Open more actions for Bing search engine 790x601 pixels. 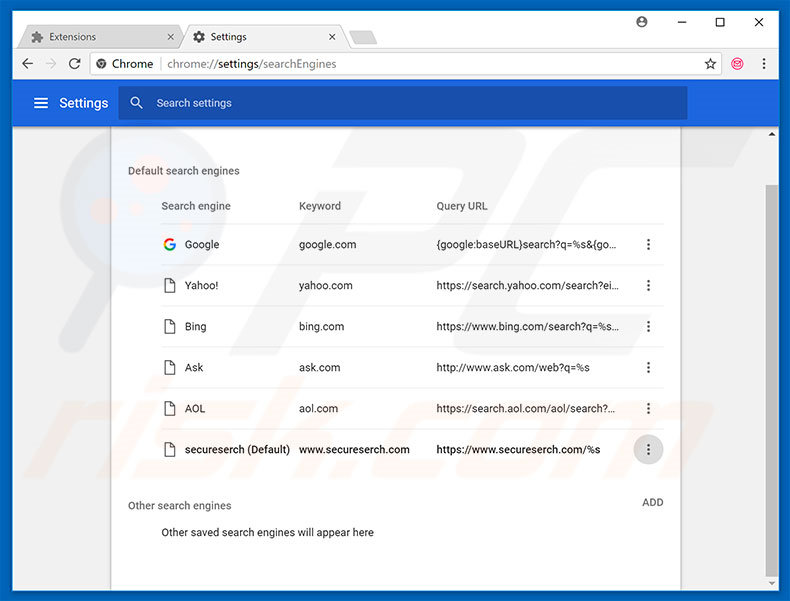(x=648, y=326)
